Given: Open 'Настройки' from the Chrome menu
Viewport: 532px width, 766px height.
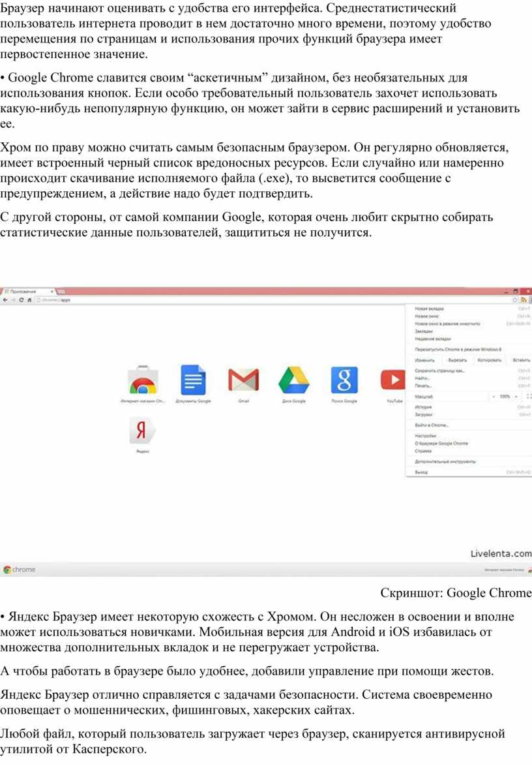Looking at the screenshot, I should tap(425, 436).
